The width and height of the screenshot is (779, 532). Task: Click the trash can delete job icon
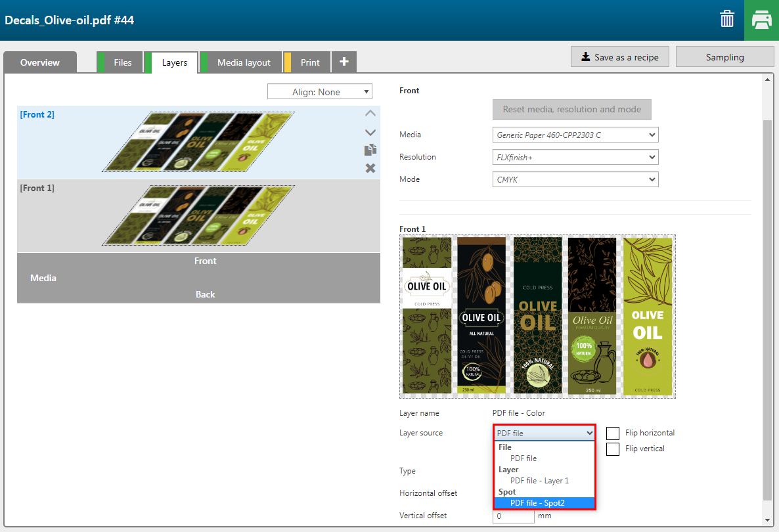pos(727,19)
